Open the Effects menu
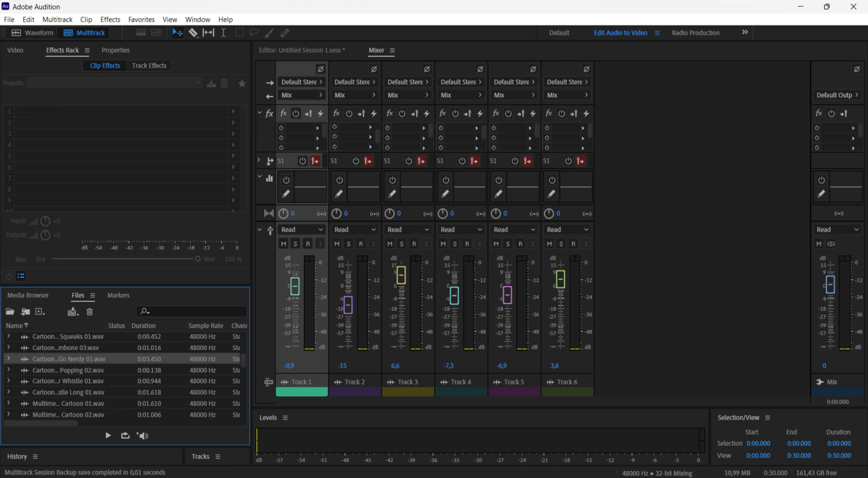 110,19
